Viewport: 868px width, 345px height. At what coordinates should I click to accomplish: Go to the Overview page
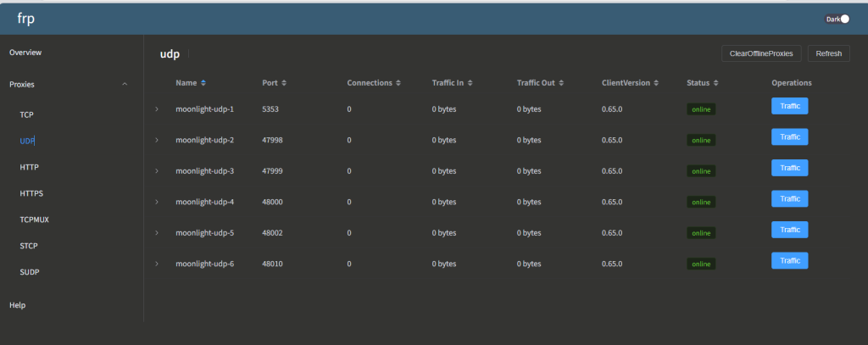coord(25,53)
